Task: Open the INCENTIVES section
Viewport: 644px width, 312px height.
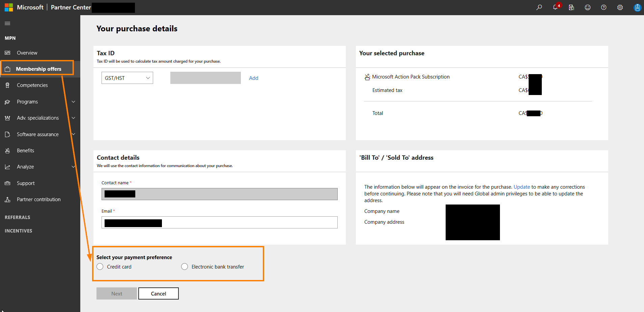Action: [19, 231]
